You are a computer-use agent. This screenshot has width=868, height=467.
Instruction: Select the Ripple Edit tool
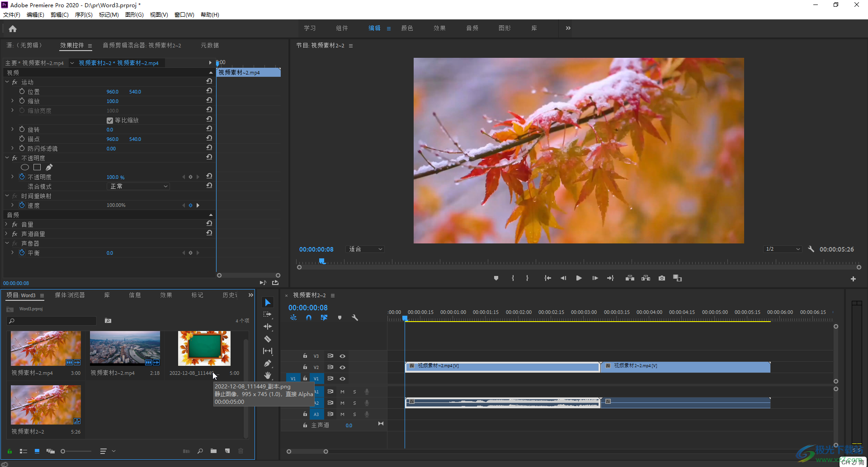268,327
